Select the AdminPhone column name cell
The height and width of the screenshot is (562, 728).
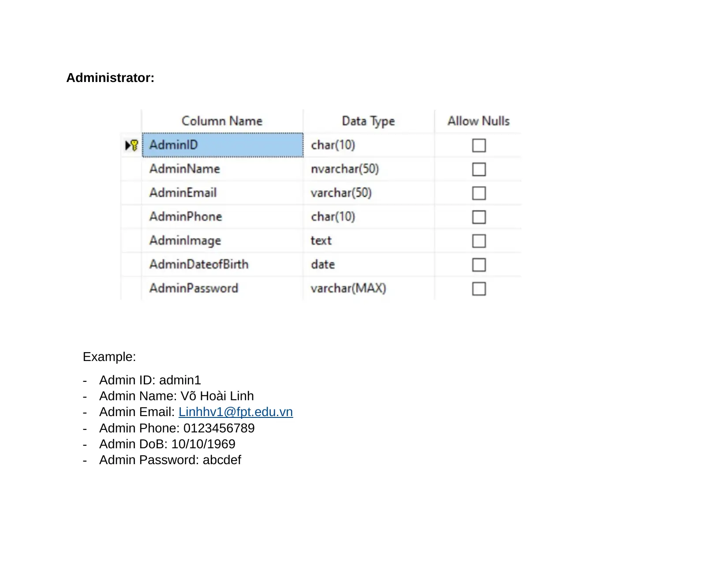pyautogui.click(x=223, y=216)
